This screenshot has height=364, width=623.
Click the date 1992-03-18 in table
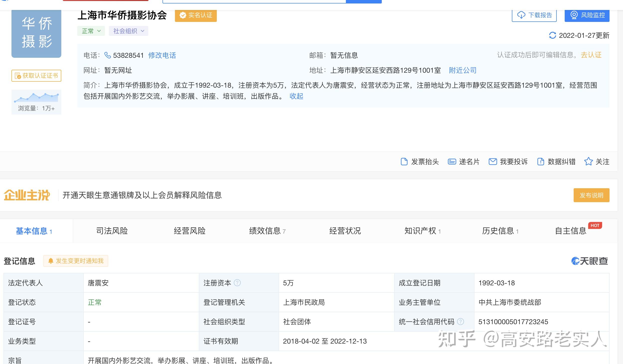pyautogui.click(x=497, y=283)
